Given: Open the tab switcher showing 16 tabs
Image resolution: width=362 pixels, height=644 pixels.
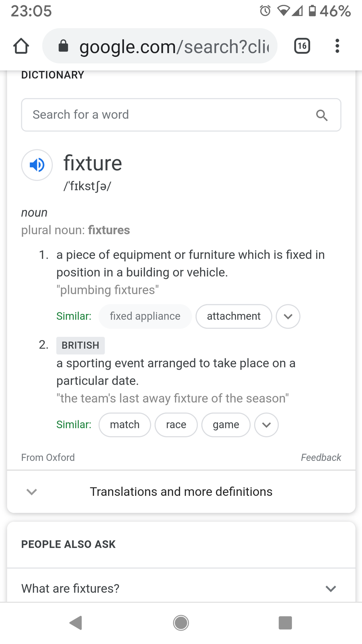Looking at the screenshot, I should point(302,46).
